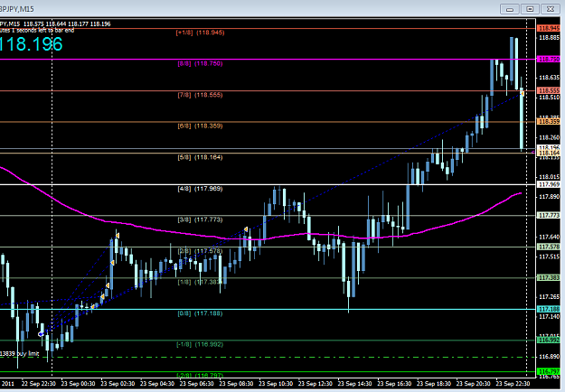Click the 117.578 price tag on the axis

(549, 247)
